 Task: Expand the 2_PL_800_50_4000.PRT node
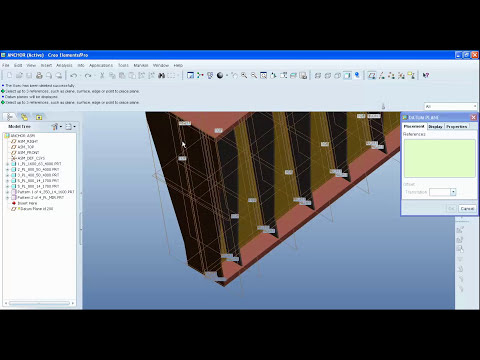click(x=8, y=170)
